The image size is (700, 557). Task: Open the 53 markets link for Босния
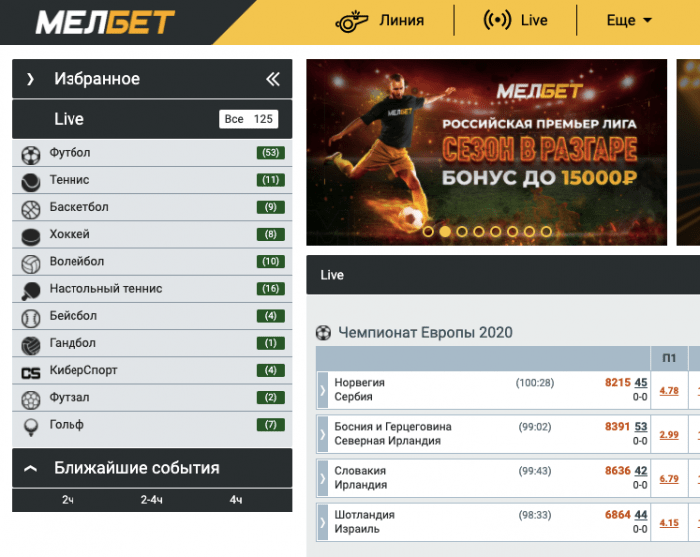tap(641, 427)
